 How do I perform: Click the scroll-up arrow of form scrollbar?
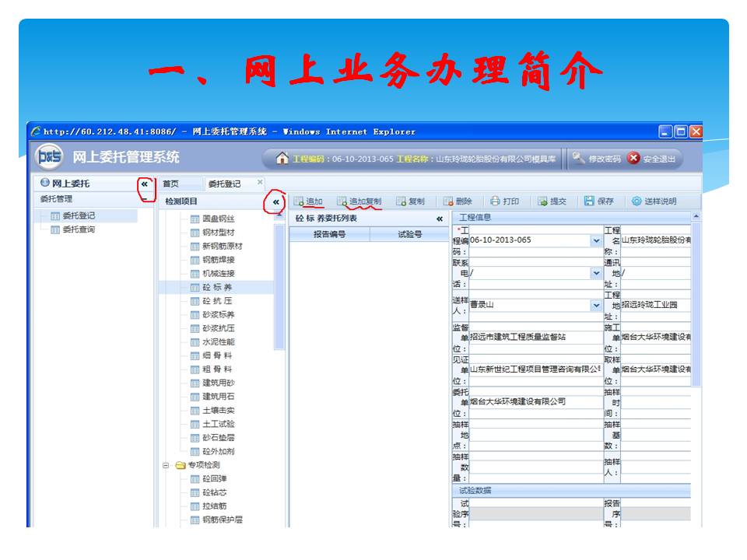pos(696,217)
